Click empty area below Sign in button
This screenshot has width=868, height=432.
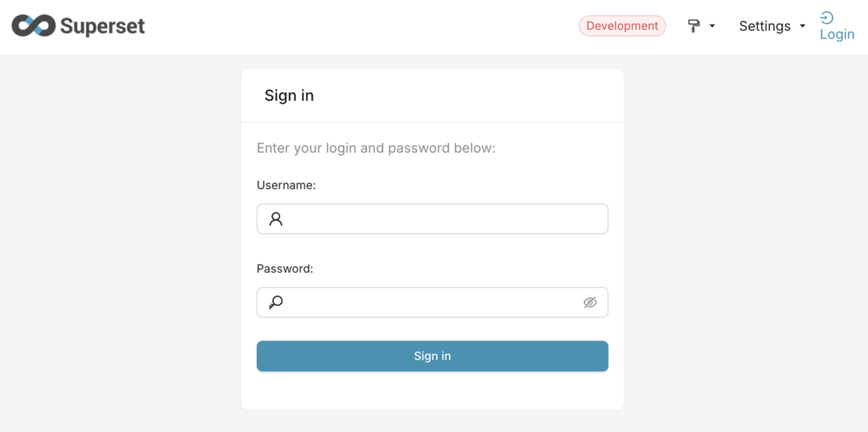tap(432, 391)
